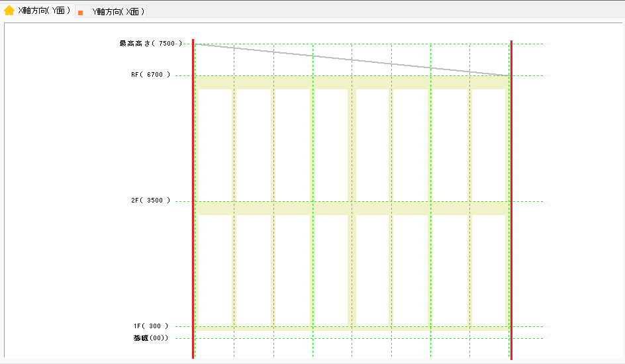Click the RF(6700) level label

coord(150,75)
